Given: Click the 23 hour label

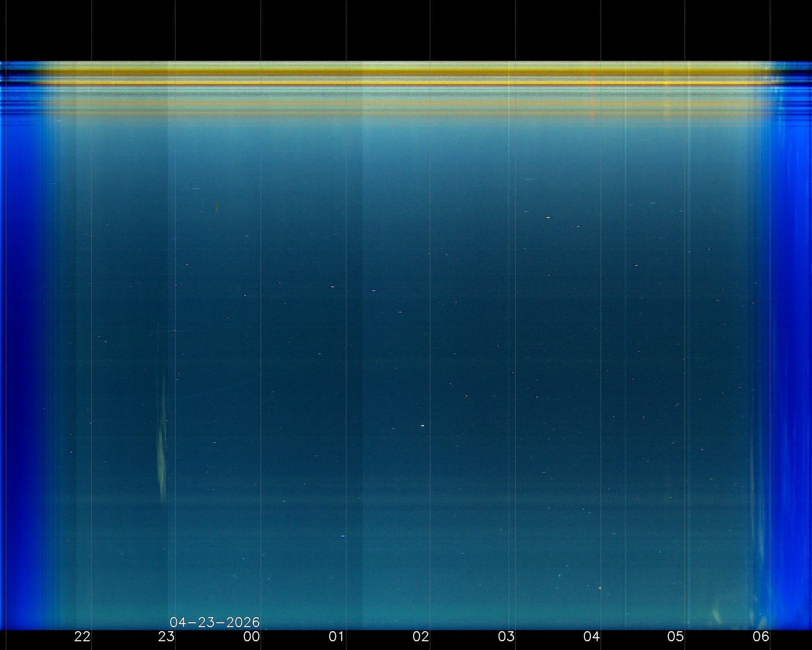Looking at the screenshot, I should pos(166,636).
